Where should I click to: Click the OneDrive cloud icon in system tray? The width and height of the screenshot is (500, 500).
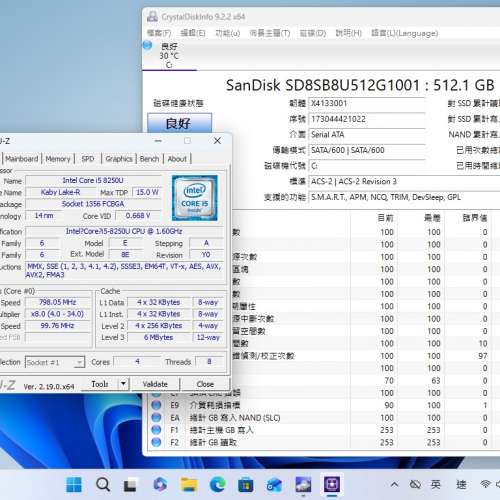point(415,484)
